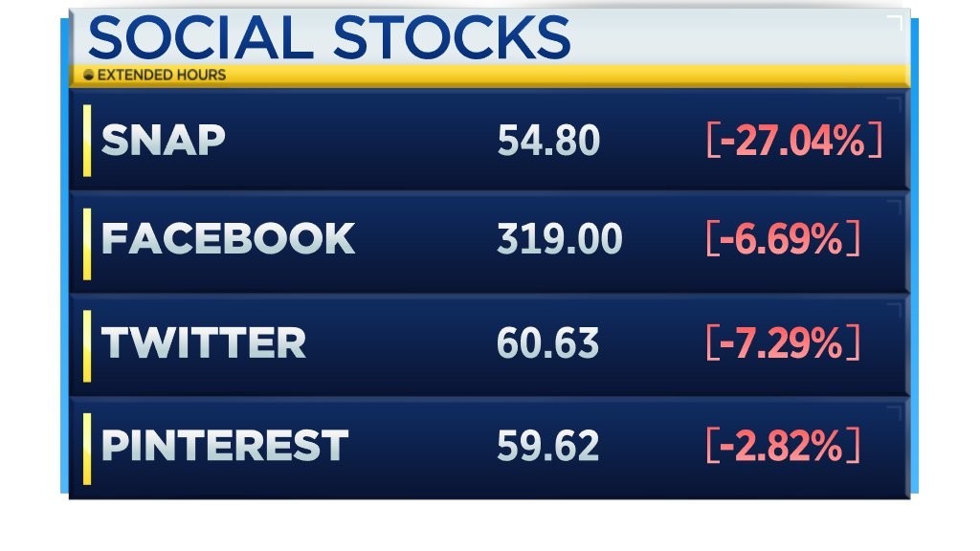Viewport: 980px width, 551px height.
Task: Click the corner bracket in the title bar
Action: 895,22
